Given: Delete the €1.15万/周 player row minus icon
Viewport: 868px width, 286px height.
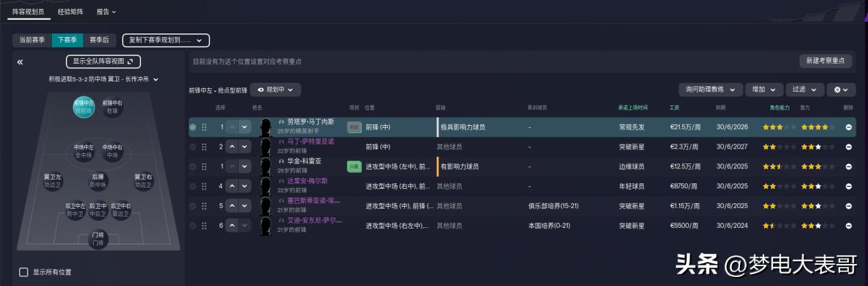Looking at the screenshot, I should (848, 205).
